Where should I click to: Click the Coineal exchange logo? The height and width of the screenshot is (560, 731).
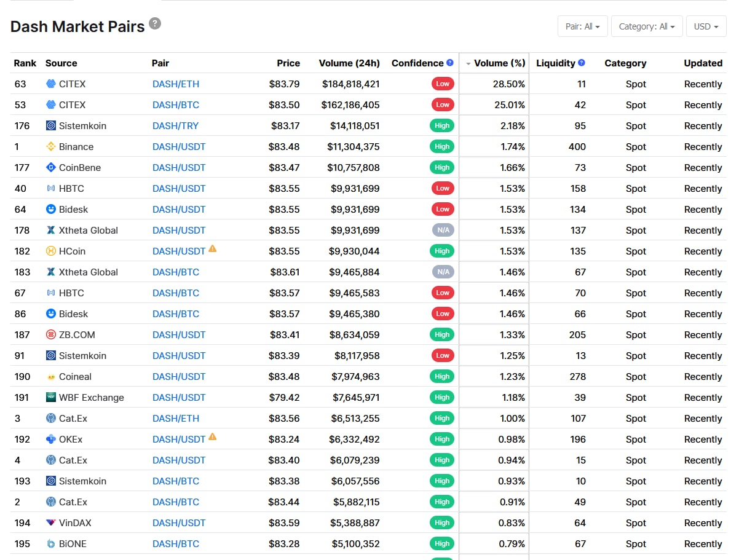(x=51, y=377)
